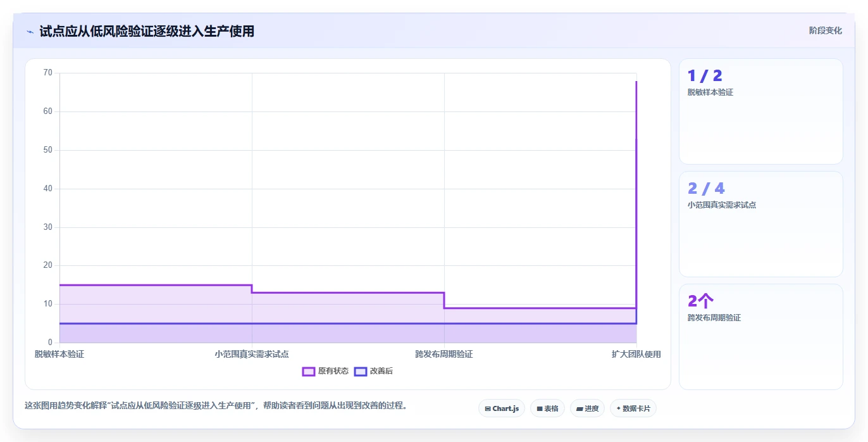The height and width of the screenshot is (442, 868).
Task: Click the 跨发布周期验证 x-axis label
Action: [x=444, y=354]
